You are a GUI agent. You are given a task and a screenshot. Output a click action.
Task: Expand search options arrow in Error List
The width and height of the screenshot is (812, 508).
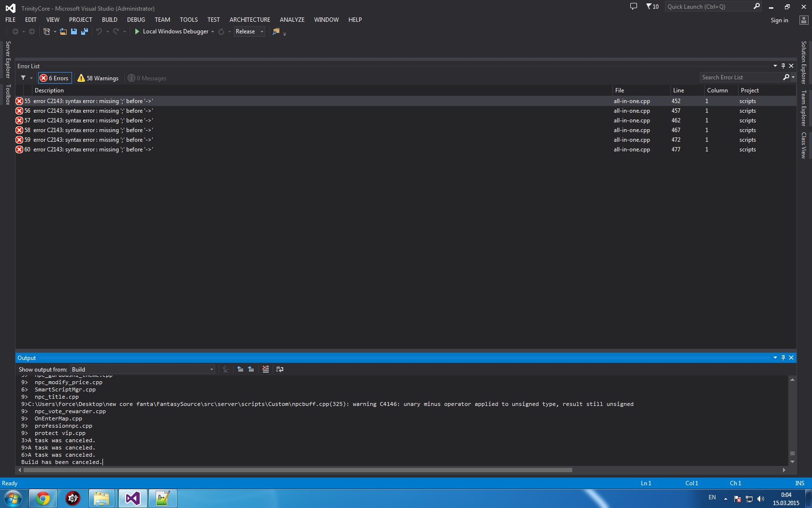click(x=793, y=77)
